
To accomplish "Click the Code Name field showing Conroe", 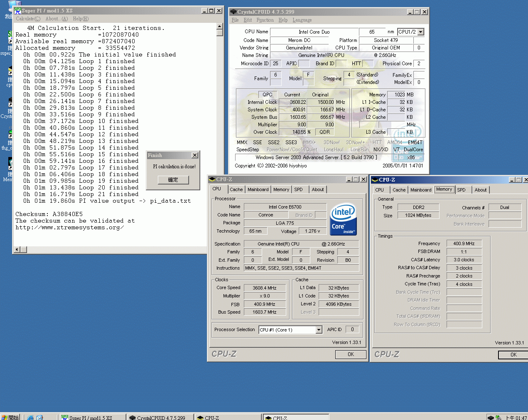I will 266,215.
